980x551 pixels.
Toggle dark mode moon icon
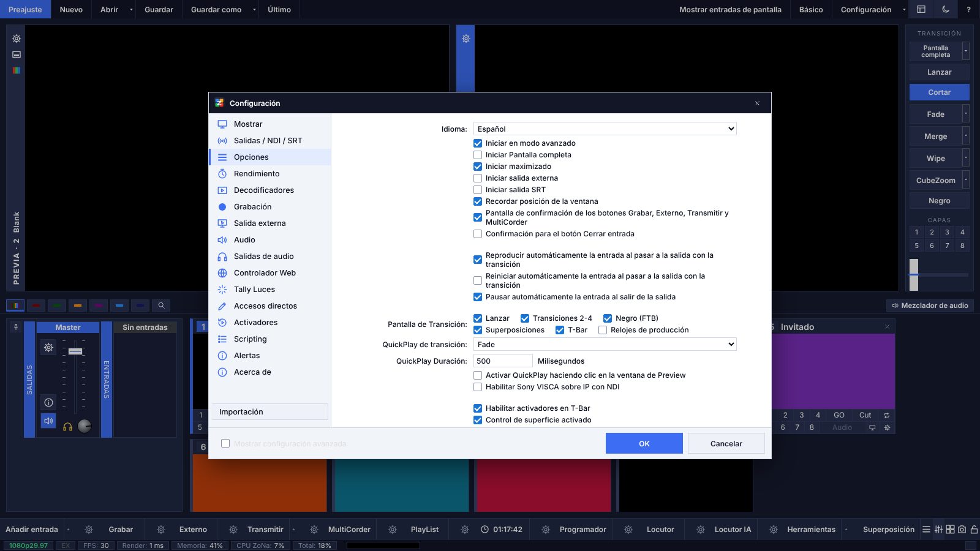946,9
